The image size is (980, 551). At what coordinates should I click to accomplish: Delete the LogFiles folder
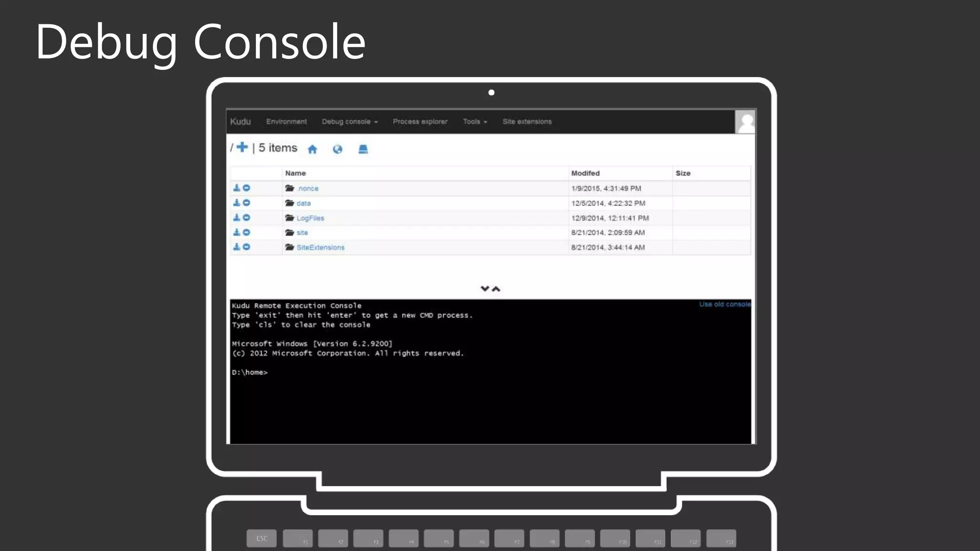[x=246, y=218]
